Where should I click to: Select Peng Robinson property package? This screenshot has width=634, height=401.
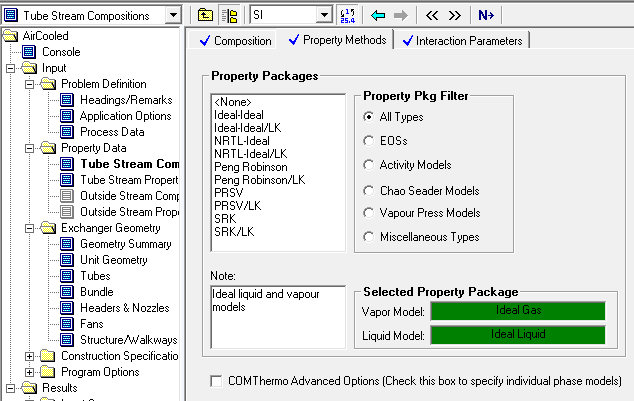[x=250, y=167]
